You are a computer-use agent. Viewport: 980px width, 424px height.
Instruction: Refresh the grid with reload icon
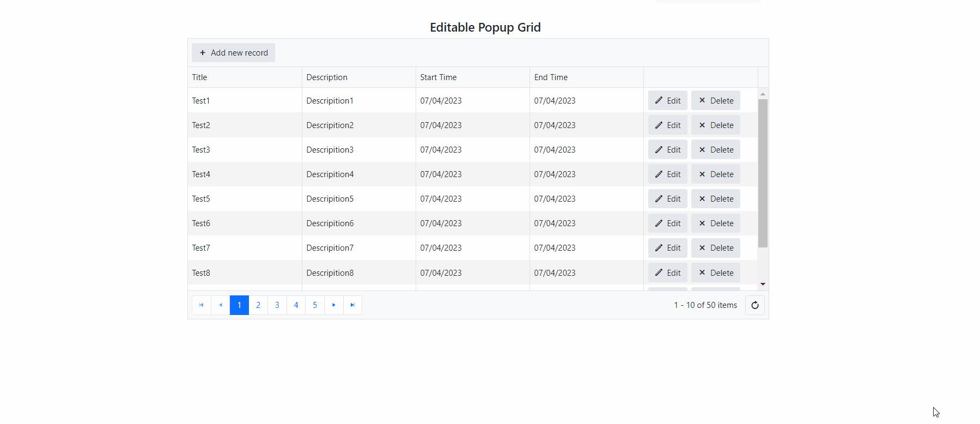click(755, 305)
